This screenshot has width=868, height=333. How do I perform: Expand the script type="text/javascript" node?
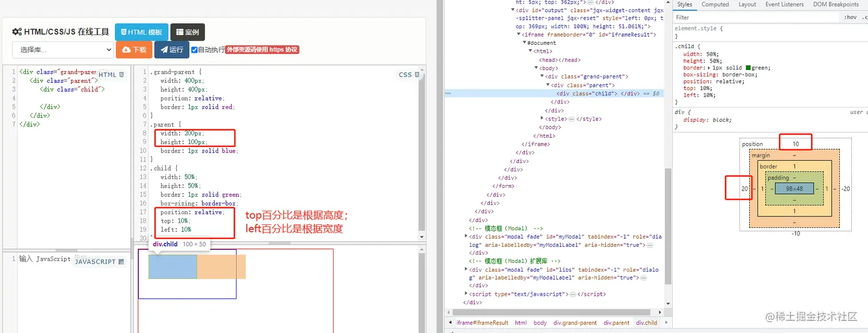click(466, 294)
